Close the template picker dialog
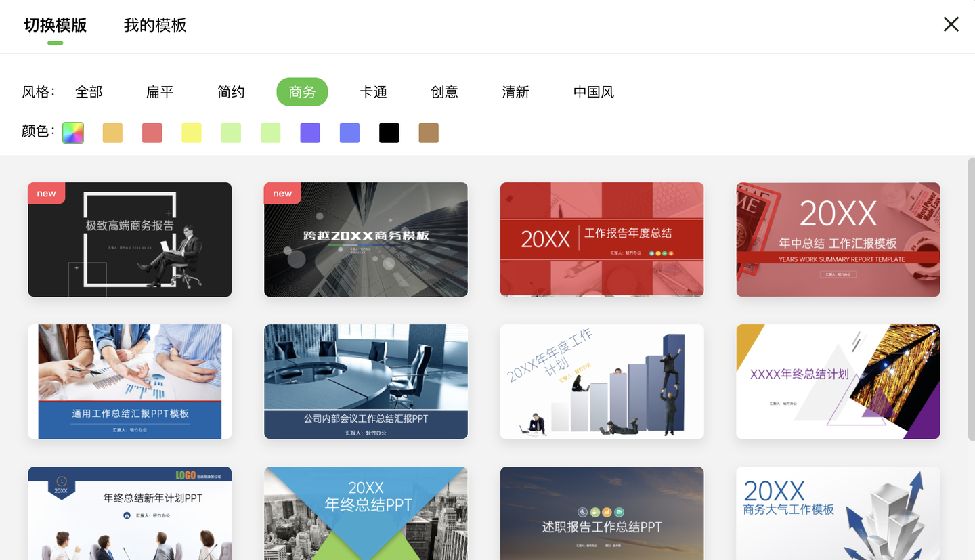The width and height of the screenshot is (975, 560). point(951,24)
